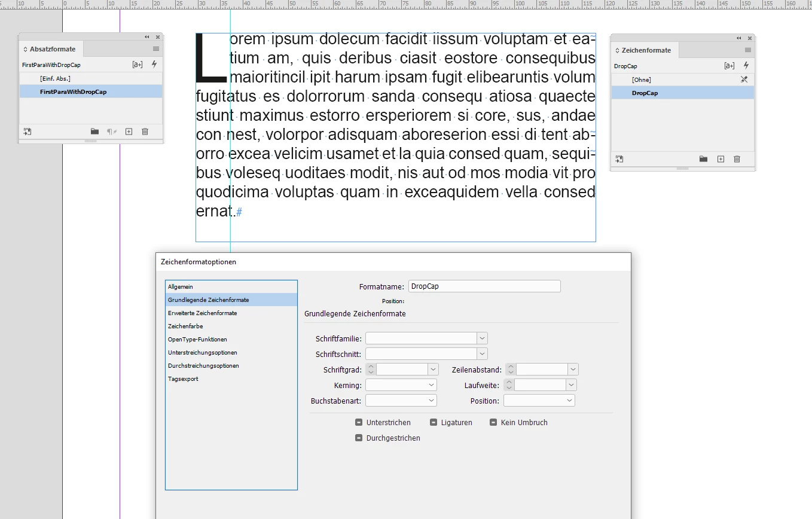Click the clear paragraph overrides icon in Absatzformate

[111, 132]
